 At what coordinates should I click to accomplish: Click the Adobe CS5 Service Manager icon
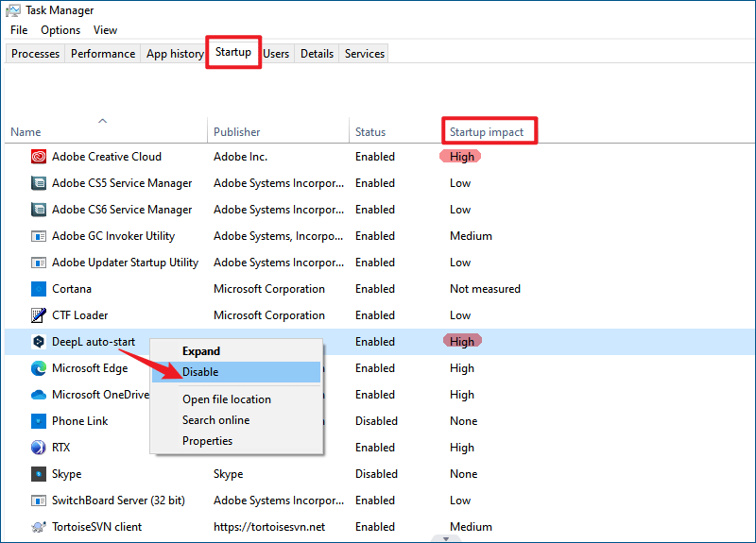point(39,183)
